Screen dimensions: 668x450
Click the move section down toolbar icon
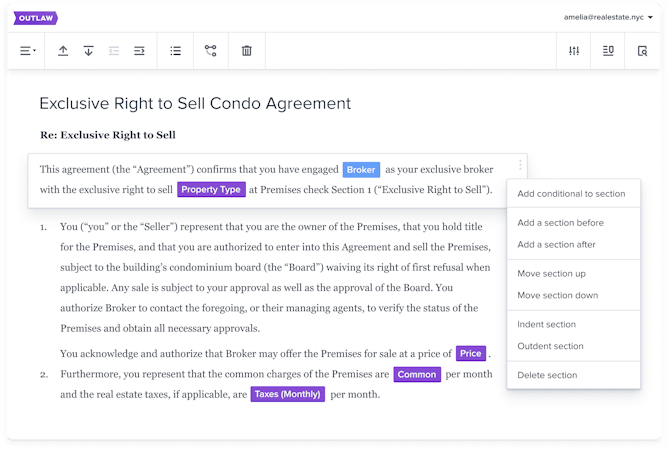point(88,51)
